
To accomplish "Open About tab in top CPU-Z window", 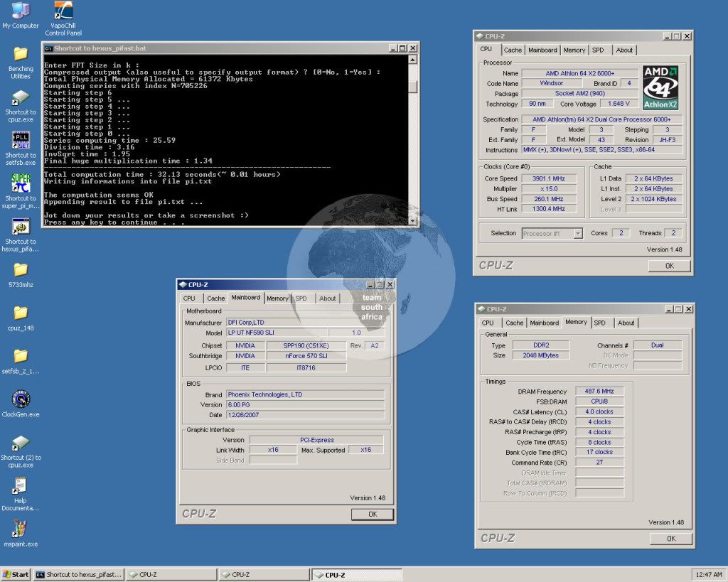I will click(x=624, y=50).
